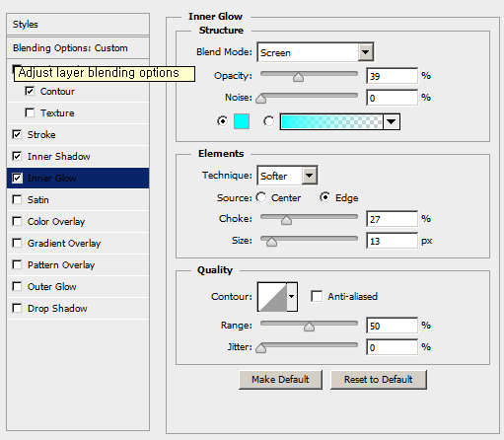Open the Quality contour thumbnail editor

point(272,297)
